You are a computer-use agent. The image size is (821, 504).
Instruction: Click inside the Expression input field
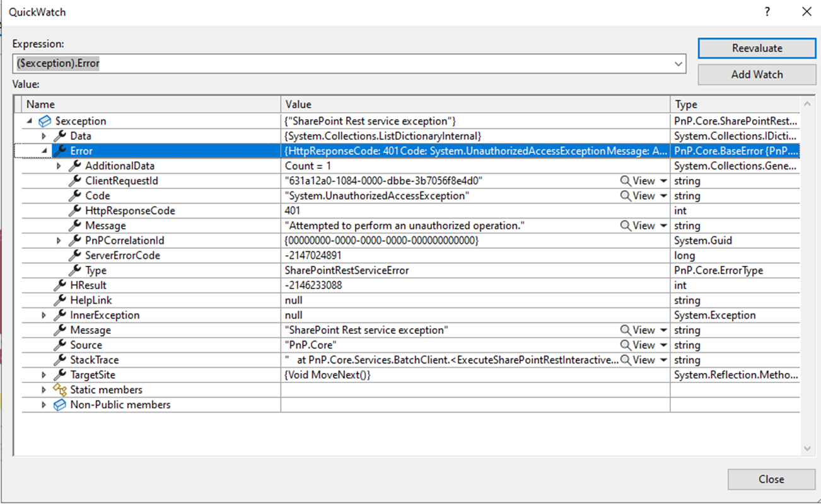(x=252, y=63)
